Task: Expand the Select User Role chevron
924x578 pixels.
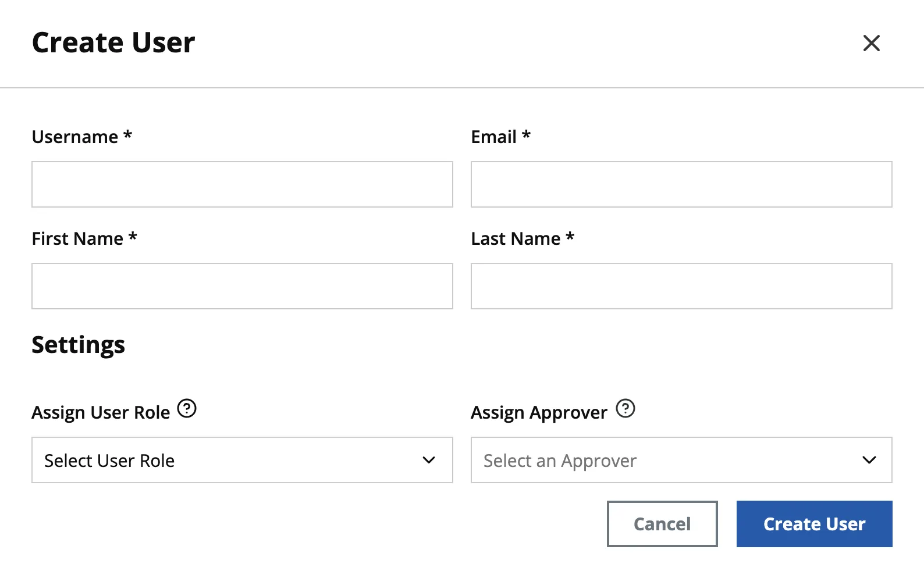Action: 429,460
